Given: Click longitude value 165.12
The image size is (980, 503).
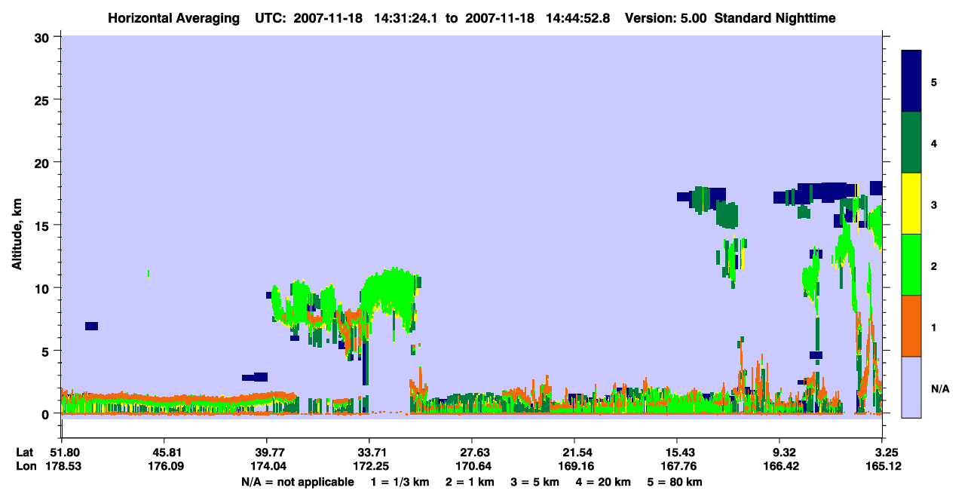Looking at the screenshot, I should (x=885, y=466).
